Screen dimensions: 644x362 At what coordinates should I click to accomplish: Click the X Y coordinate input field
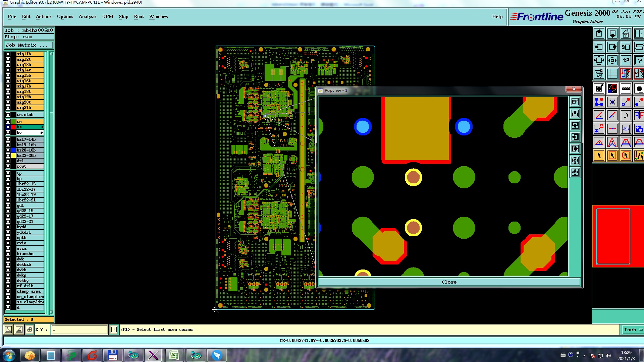(80, 330)
